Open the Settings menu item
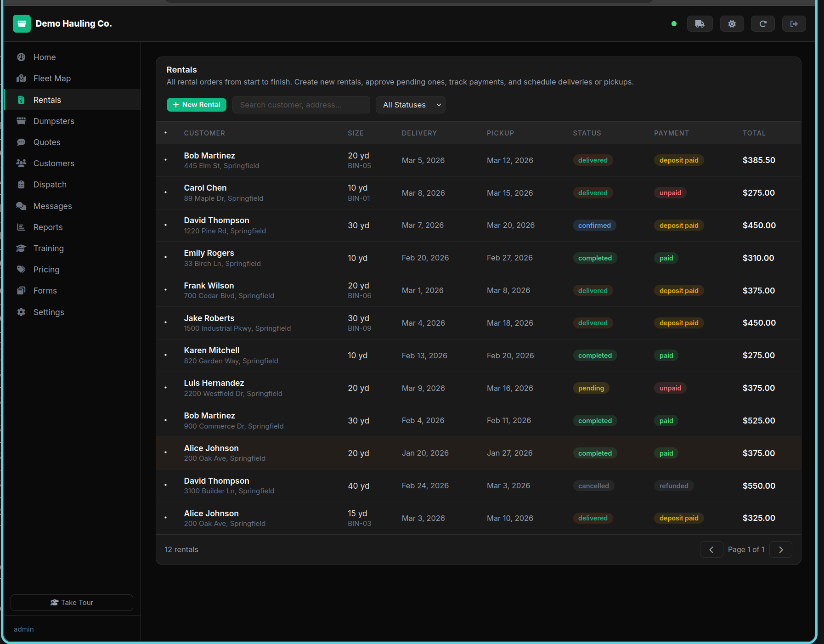The image size is (824, 644). coord(49,312)
